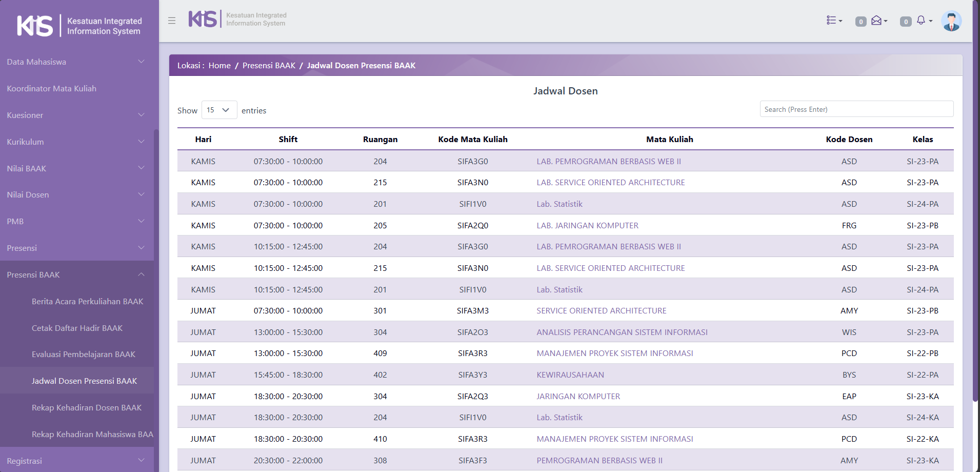Click the hamburger menu toggle icon
This screenshot has width=980, height=472.
172,21
